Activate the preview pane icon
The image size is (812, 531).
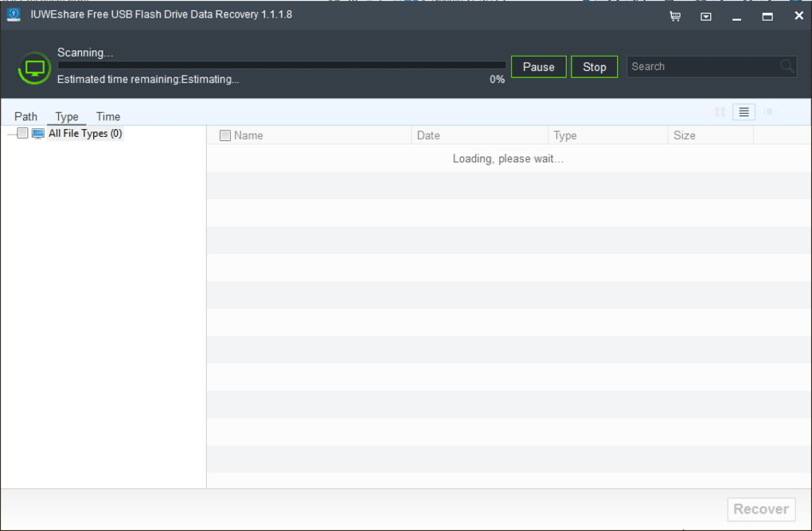768,111
